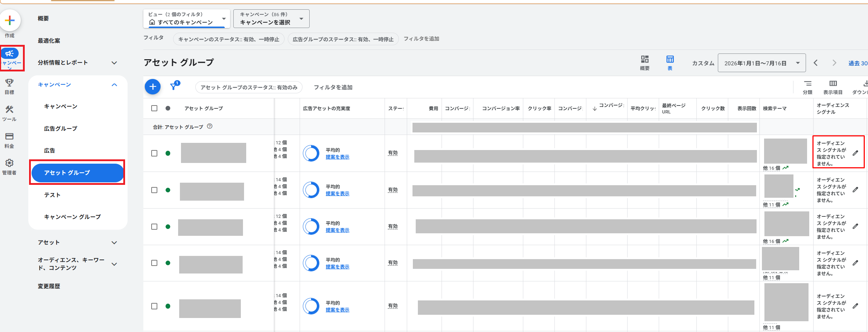The width and height of the screenshot is (868, 332).
Task: Sort by クリック数 column header
Action: click(713, 108)
